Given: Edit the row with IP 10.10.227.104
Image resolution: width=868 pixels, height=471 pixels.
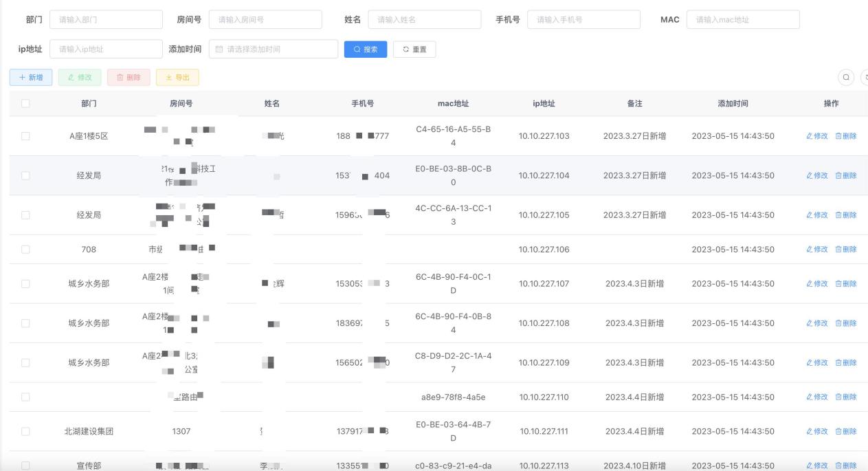Looking at the screenshot, I should [x=817, y=175].
